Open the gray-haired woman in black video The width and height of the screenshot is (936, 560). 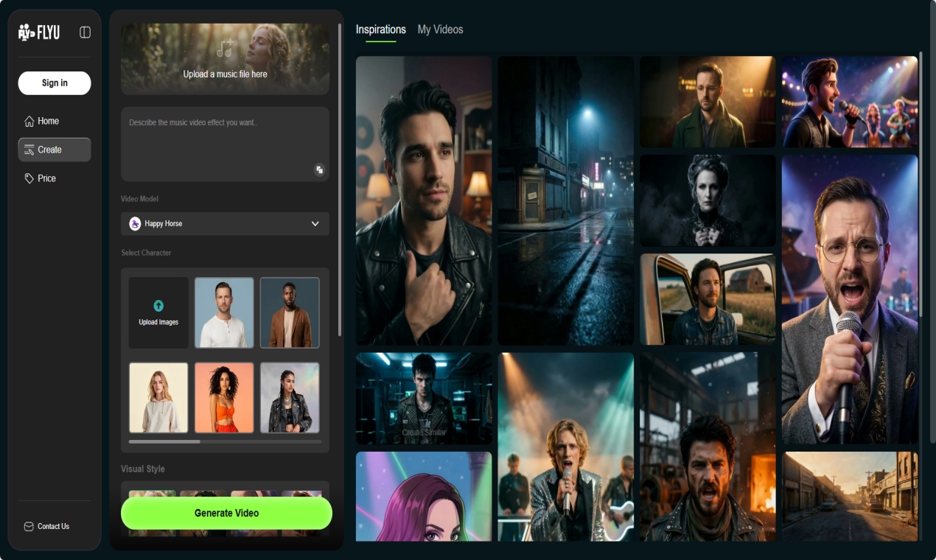pyautogui.click(x=708, y=200)
